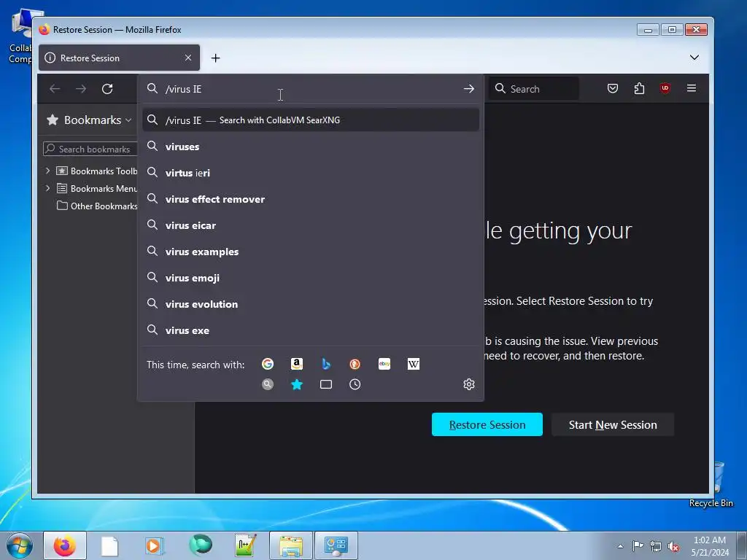List all tabs dropdown arrow
747x560 pixels.
tap(694, 58)
